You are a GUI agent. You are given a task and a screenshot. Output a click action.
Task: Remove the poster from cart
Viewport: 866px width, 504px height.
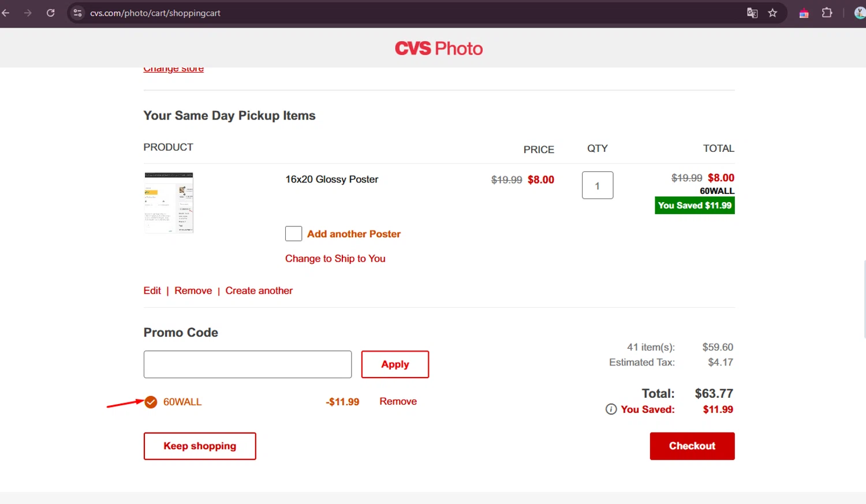pos(193,290)
